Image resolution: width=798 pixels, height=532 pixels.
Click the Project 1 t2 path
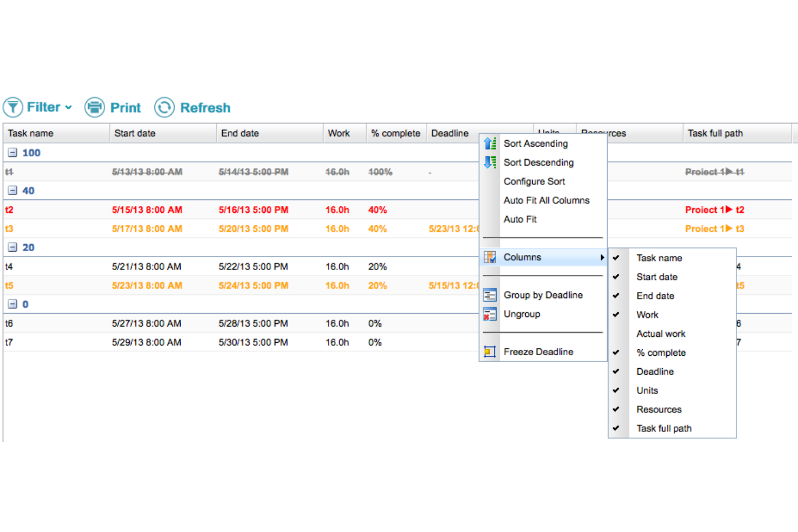click(714, 210)
